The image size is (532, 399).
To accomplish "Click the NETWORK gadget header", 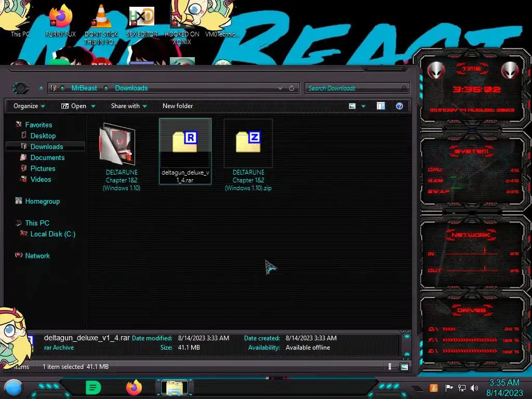I will pos(471,235).
